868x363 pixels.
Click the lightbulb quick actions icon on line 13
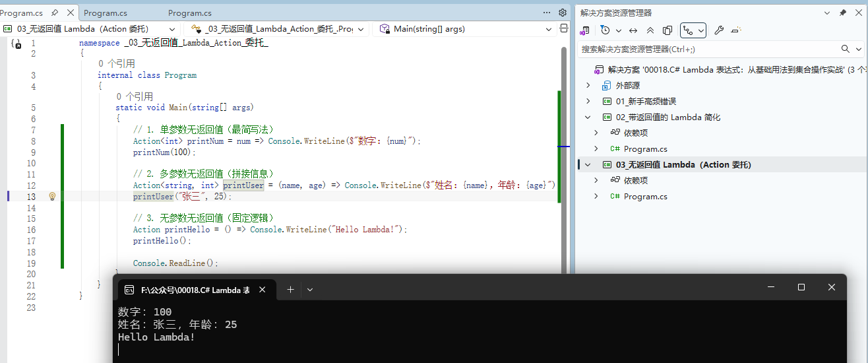pos(52,196)
